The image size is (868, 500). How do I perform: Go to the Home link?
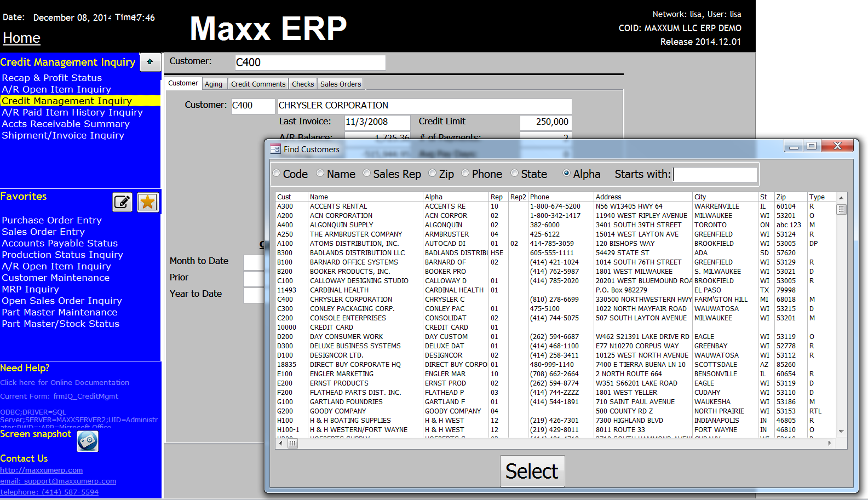click(22, 38)
